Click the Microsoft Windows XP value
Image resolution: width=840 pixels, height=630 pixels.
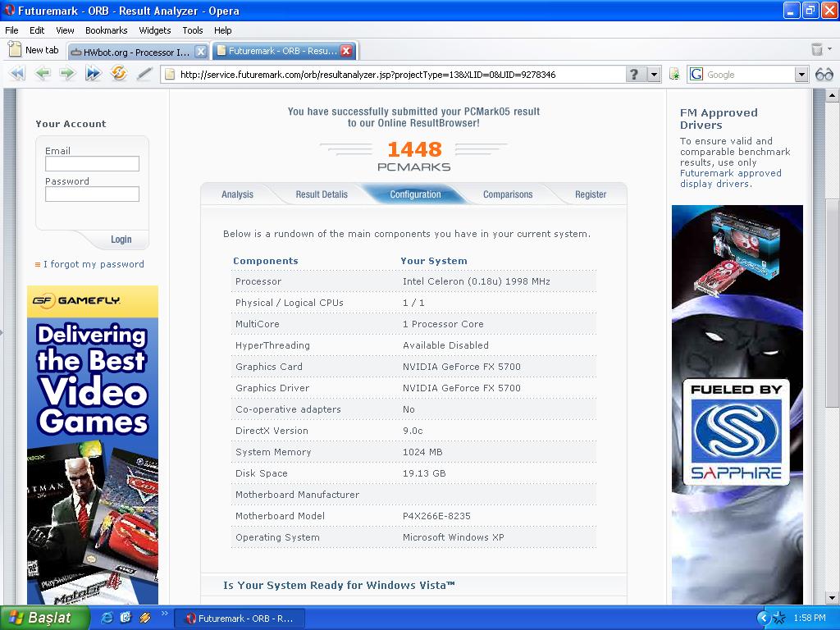[453, 537]
